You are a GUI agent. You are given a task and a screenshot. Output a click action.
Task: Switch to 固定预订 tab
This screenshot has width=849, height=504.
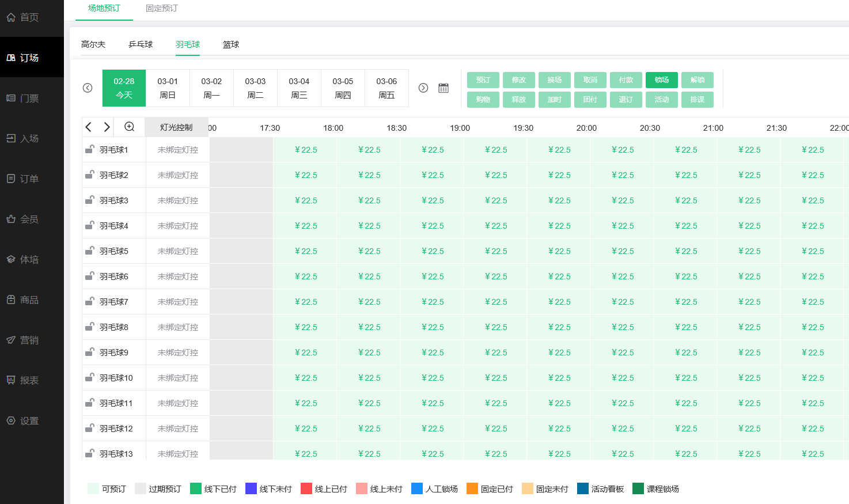(x=161, y=9)
